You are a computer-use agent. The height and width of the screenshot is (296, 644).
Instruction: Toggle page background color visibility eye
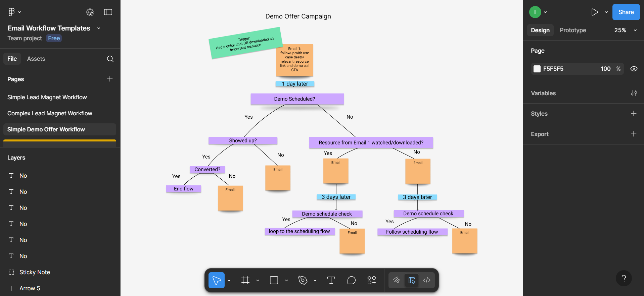634,69
